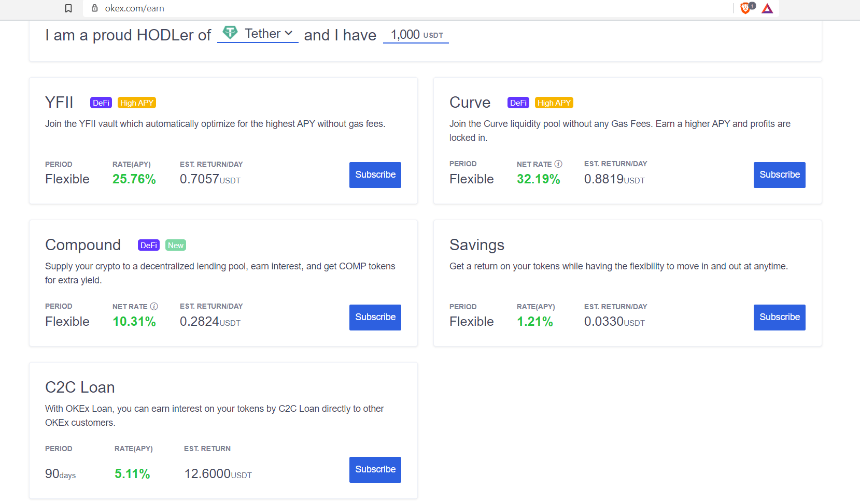Click the OKEx Loan description text

pyautogui.click(x=215, y=415)
